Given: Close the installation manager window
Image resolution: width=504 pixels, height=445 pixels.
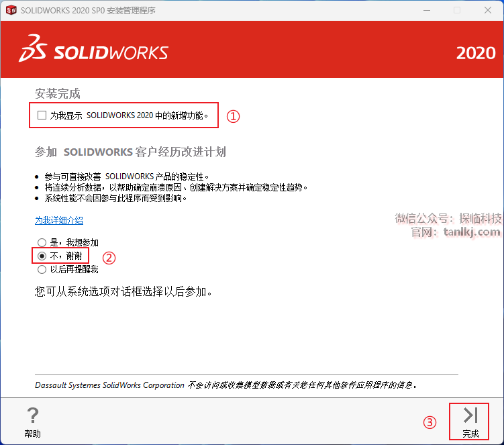Looking at the screenshot, I should point(488,10).
